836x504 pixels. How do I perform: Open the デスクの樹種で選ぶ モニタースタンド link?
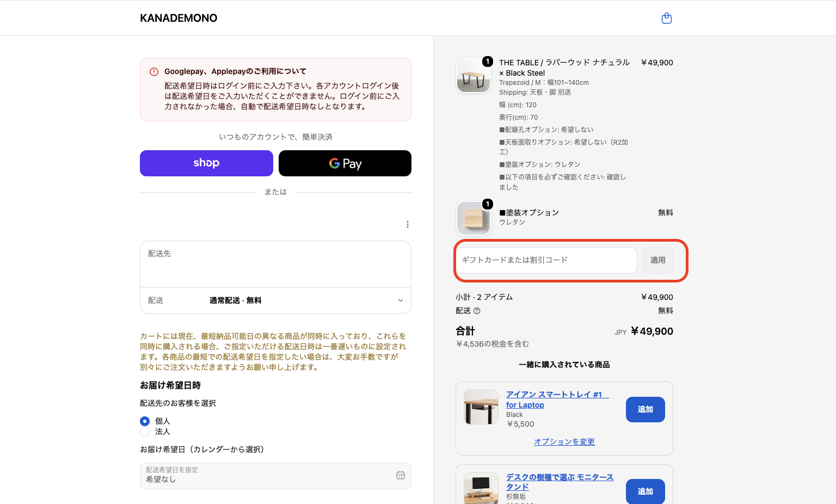(560, 482)
